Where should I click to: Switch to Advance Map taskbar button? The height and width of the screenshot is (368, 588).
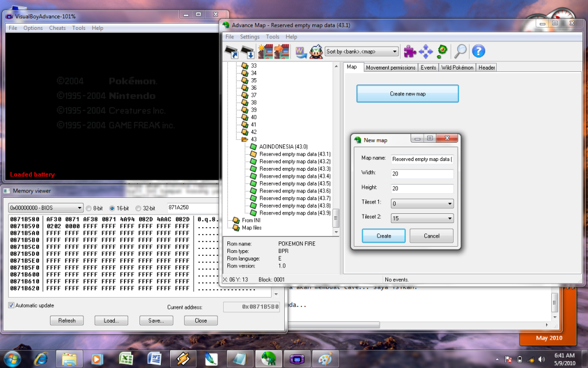tap(269, 359)
